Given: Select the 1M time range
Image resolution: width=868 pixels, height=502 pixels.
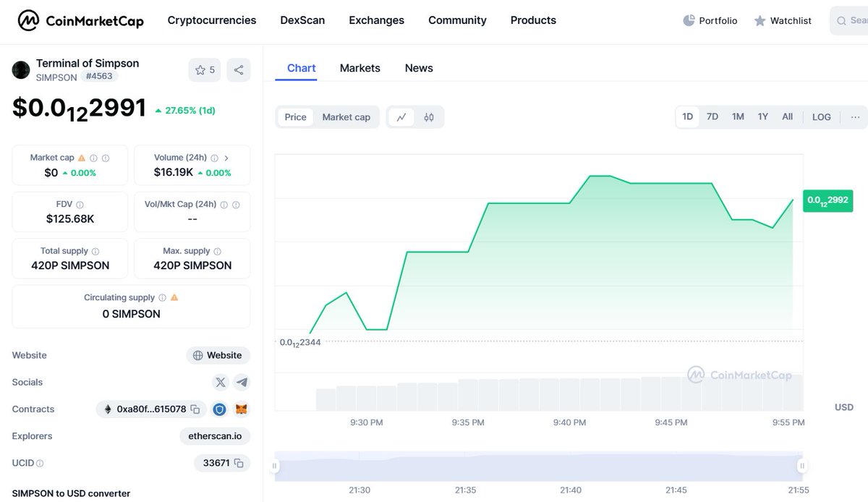Looking at the screenshot, I should tap(738, 116).
